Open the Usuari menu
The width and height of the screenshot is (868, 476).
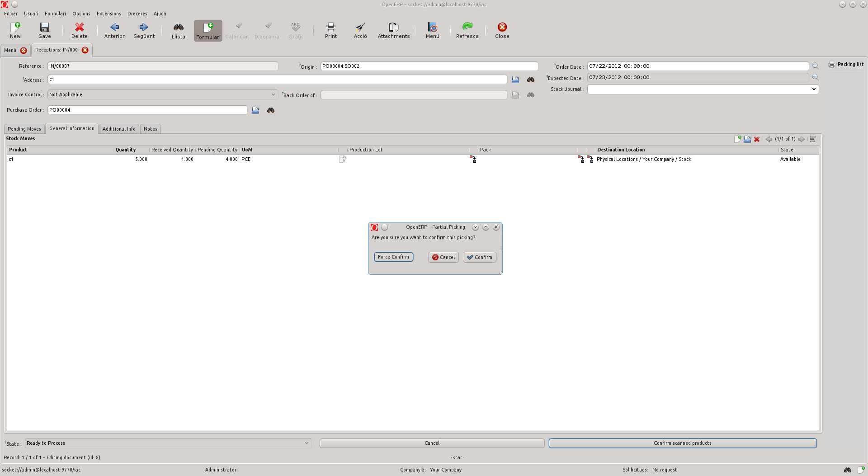click(31, 14)
